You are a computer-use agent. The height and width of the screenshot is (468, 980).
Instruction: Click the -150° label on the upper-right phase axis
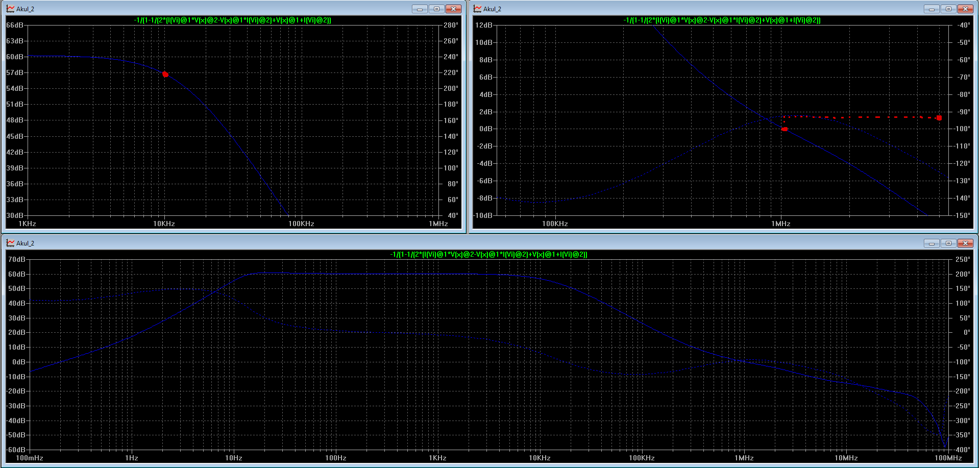tap(962, 215)
